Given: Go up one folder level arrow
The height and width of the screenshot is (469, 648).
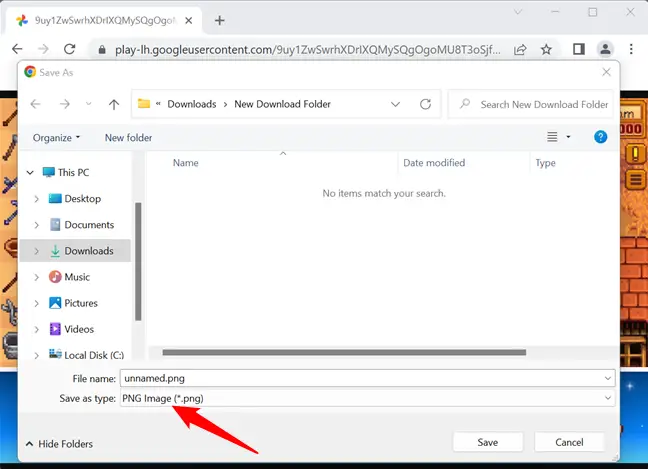Looking at the screenshot, I should 114,104.
